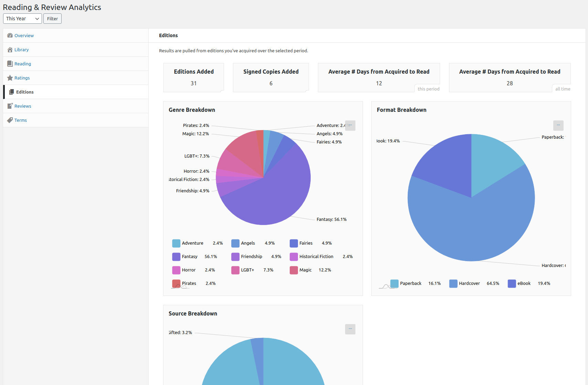Toggle Historical Fiction legend swatch
This screenshot has height=385, width=588.
tap(294, 257)
